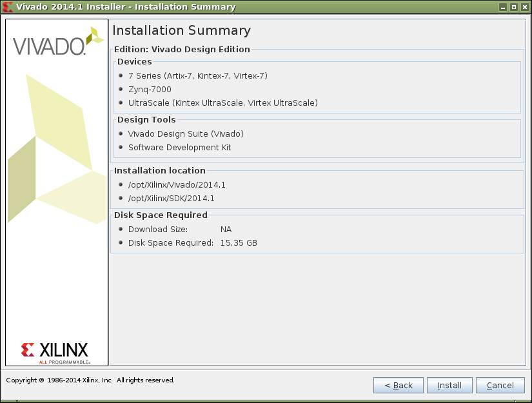The width and height of the screenshot is (532, 403).
Task: Click the UltraScale device entry
Action: click(x=223, y=103)
